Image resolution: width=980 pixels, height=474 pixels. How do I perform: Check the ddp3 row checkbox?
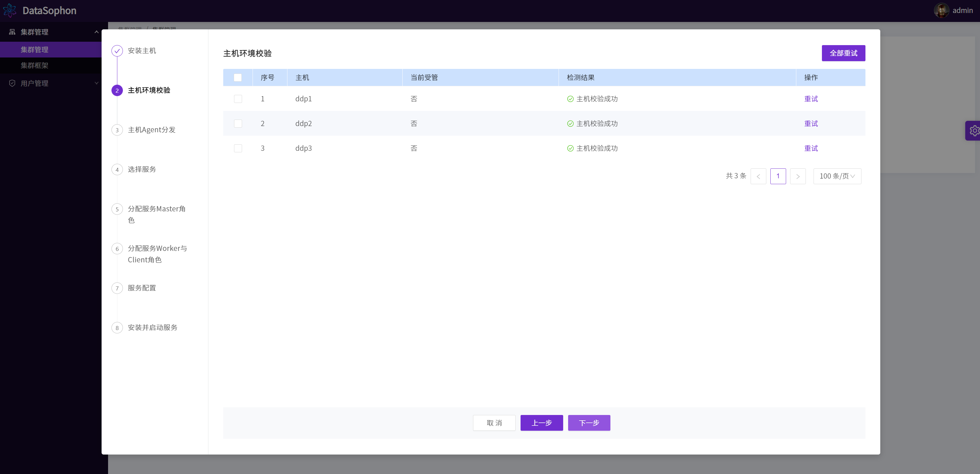click(238, 149)
